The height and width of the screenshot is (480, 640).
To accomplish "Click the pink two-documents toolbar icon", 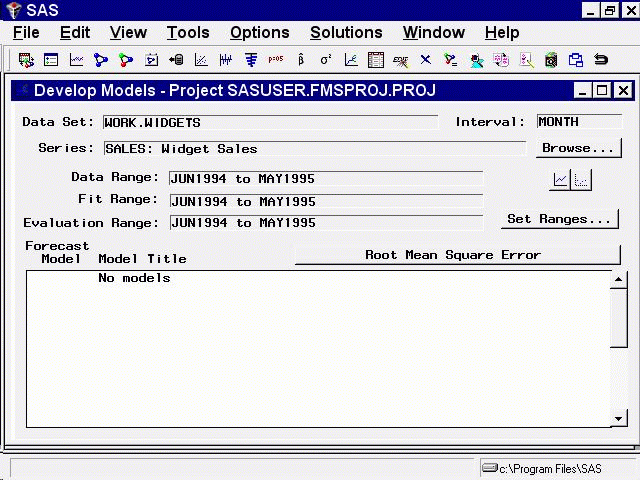I will (x=501, y=60).
